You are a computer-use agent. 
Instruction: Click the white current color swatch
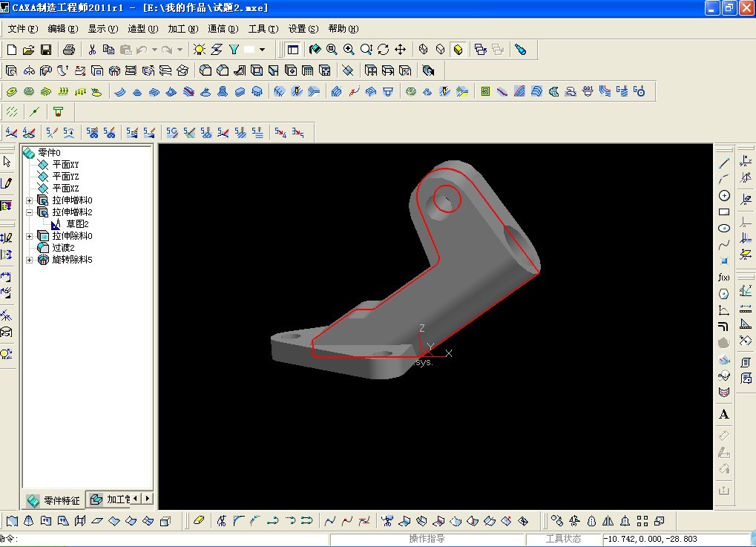point(250,50)
